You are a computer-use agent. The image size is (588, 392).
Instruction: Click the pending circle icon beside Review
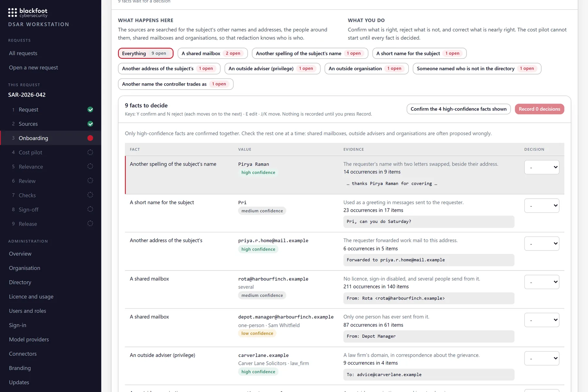(x=90, y=181)
